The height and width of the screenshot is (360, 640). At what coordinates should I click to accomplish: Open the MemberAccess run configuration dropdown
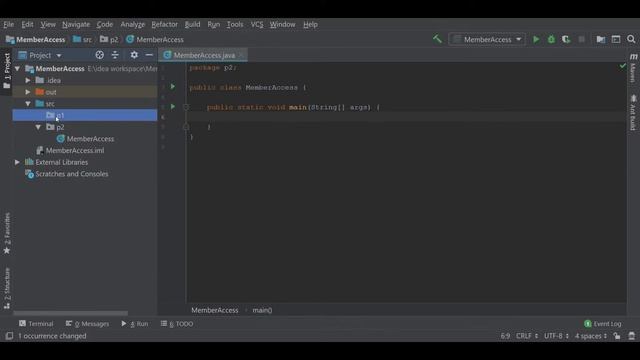[487, 40]
